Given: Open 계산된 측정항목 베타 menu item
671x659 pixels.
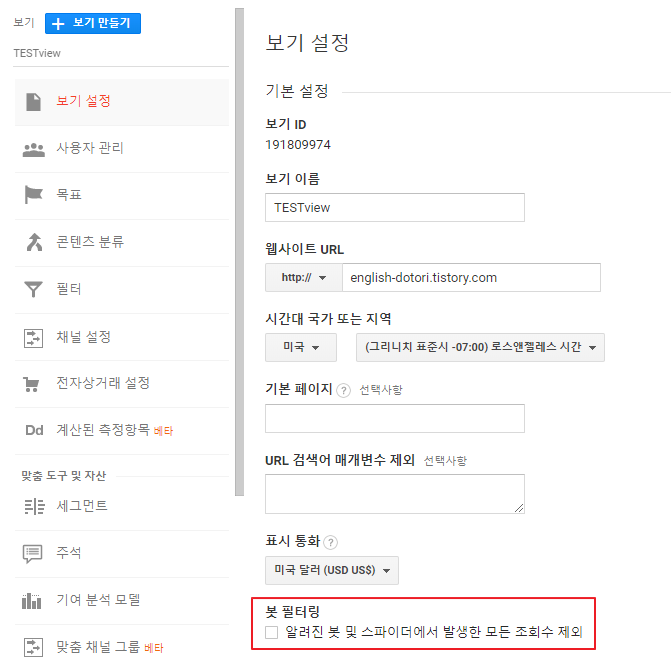Looking at the screenshot, I should point(122,430).
